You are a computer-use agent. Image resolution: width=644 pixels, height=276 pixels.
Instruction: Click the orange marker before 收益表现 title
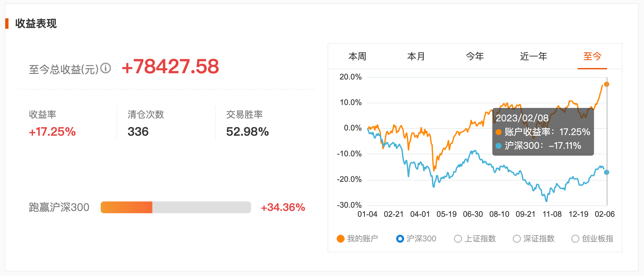[x=7, y=24]
